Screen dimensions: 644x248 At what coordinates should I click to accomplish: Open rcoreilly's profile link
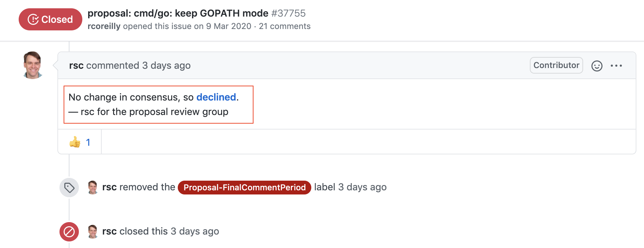pos(104,26)
